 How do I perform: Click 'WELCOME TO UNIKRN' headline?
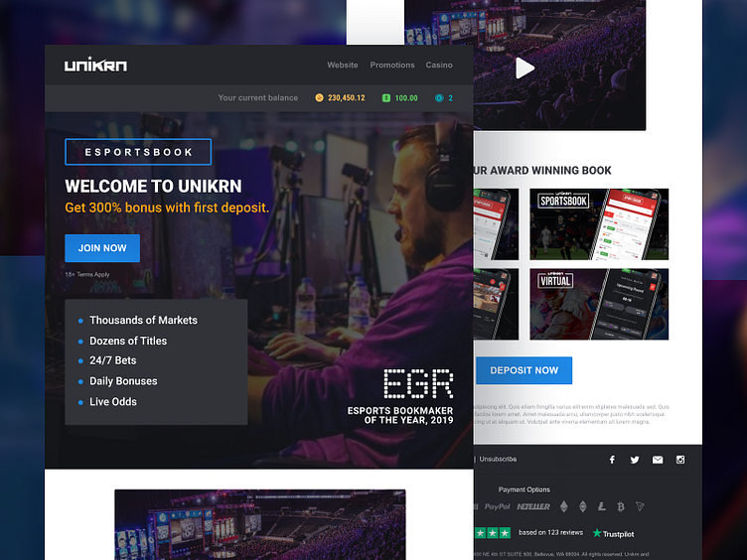[x=153, y=187]
